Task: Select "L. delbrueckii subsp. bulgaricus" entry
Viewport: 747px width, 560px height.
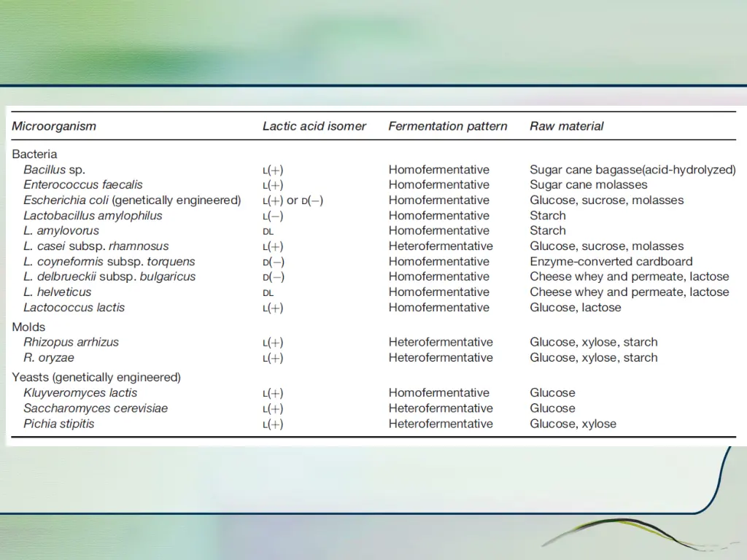Action: tap(109, 276)
